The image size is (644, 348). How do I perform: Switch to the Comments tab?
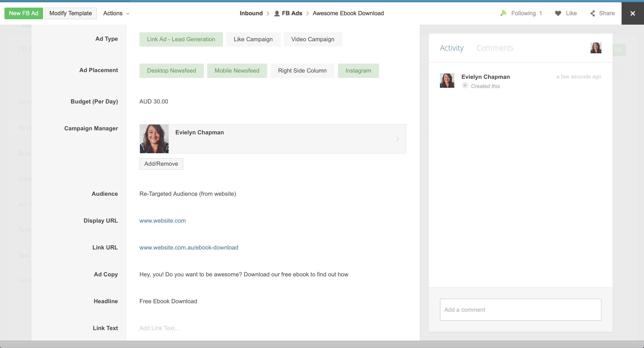pyautogui.click(x=494, y=48)
